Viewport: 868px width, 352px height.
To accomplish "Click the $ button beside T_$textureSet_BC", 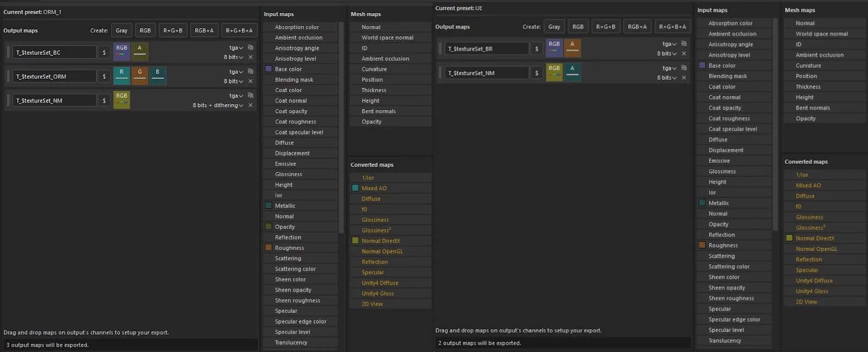I will 104,53.
